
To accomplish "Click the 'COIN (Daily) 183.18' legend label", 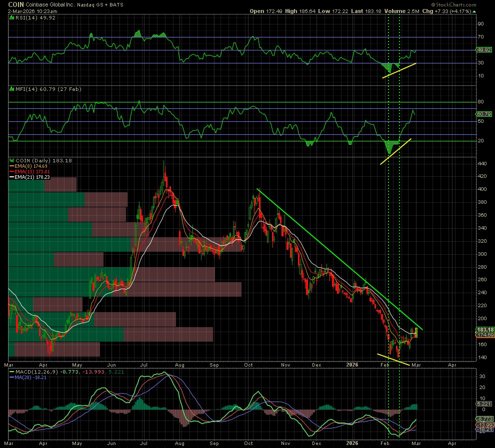I will click(43, 160).
